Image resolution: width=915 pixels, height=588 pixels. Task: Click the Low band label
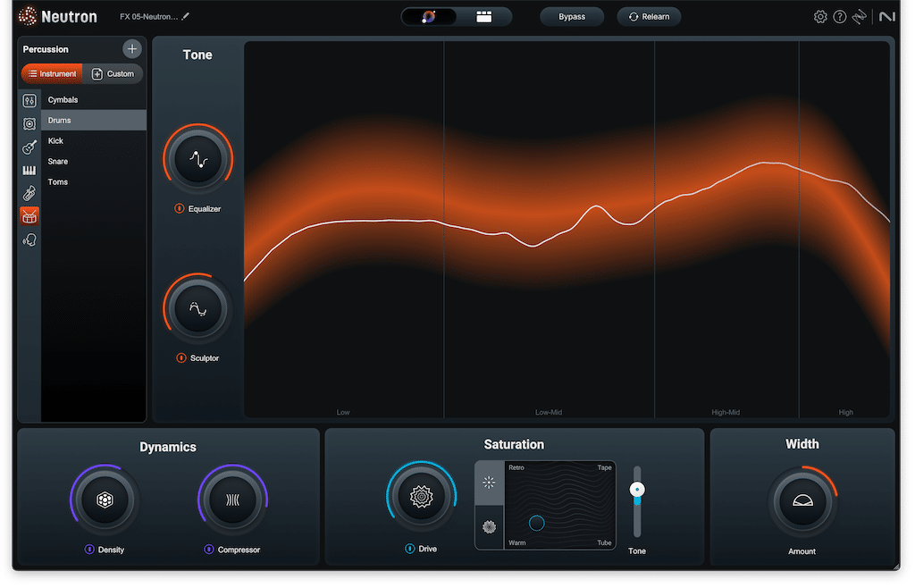point(343,413)
